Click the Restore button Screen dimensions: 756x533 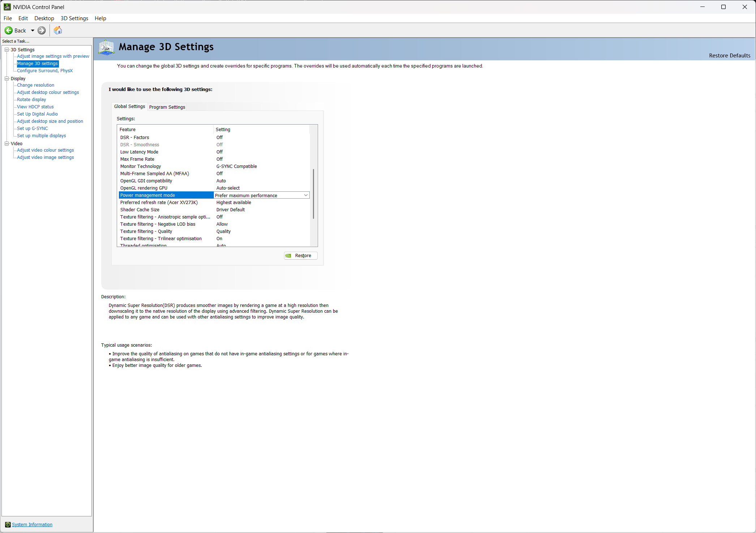coord(301,256)
